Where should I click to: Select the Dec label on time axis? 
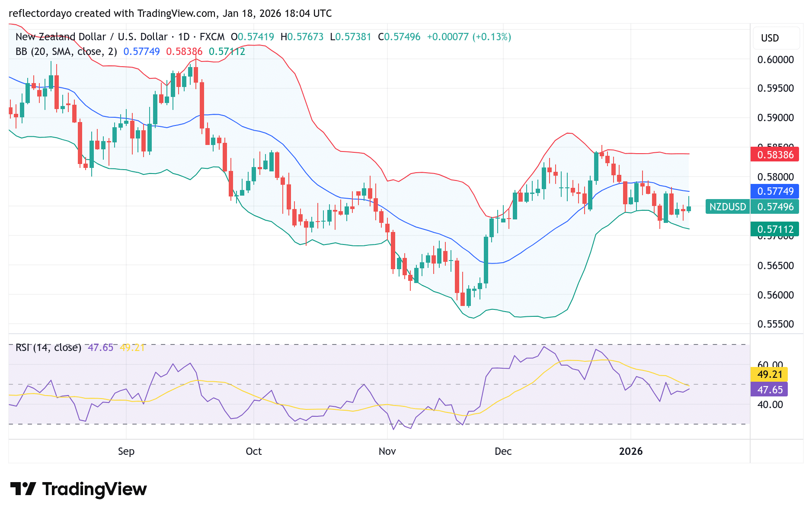coord(503,451)
